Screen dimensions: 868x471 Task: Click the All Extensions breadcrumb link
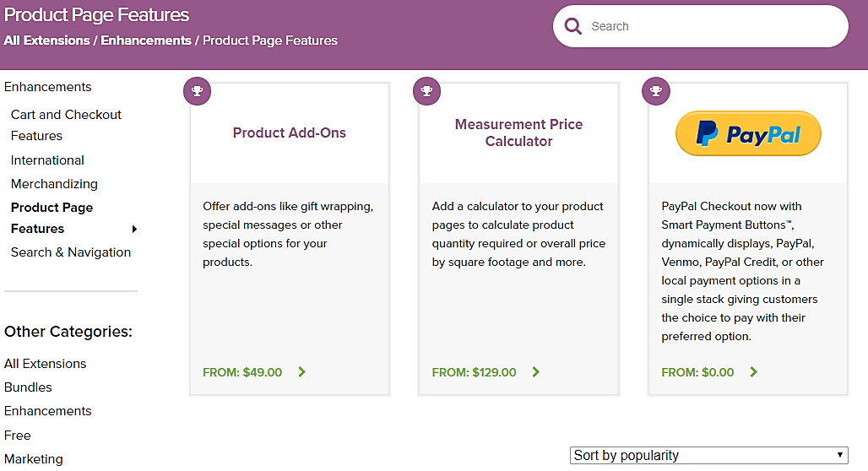[46, 41]
